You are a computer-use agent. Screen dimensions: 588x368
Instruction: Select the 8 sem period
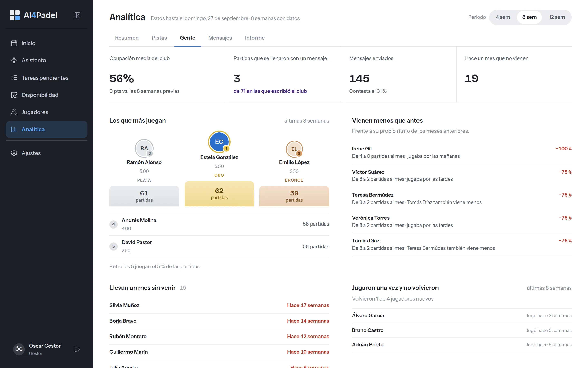point(529,17)
